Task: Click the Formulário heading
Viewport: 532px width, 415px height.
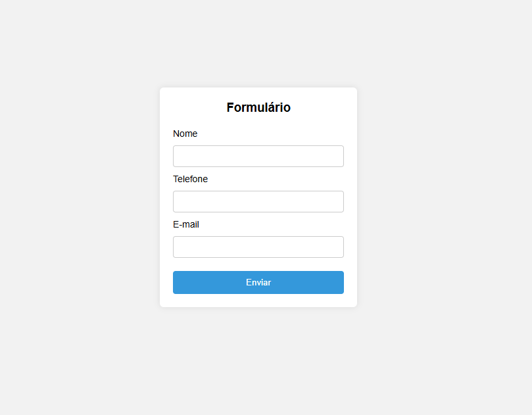Action: point(258,107)
